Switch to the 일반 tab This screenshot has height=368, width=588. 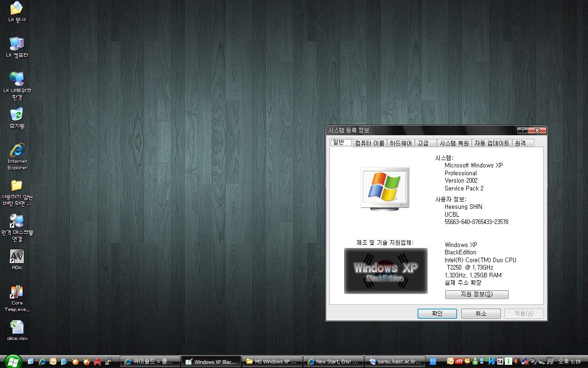click(341, 143)
